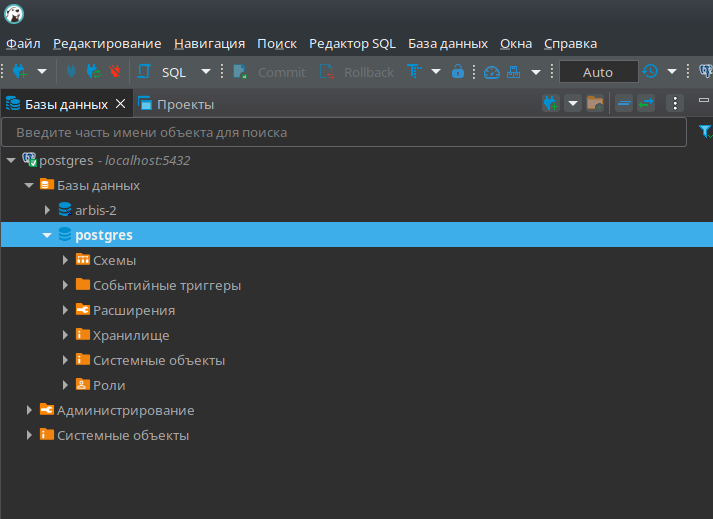The width and height of the screenshot is (713, 519).
Task: Select arbis-2 database node
Action: (x=95, y=211)
